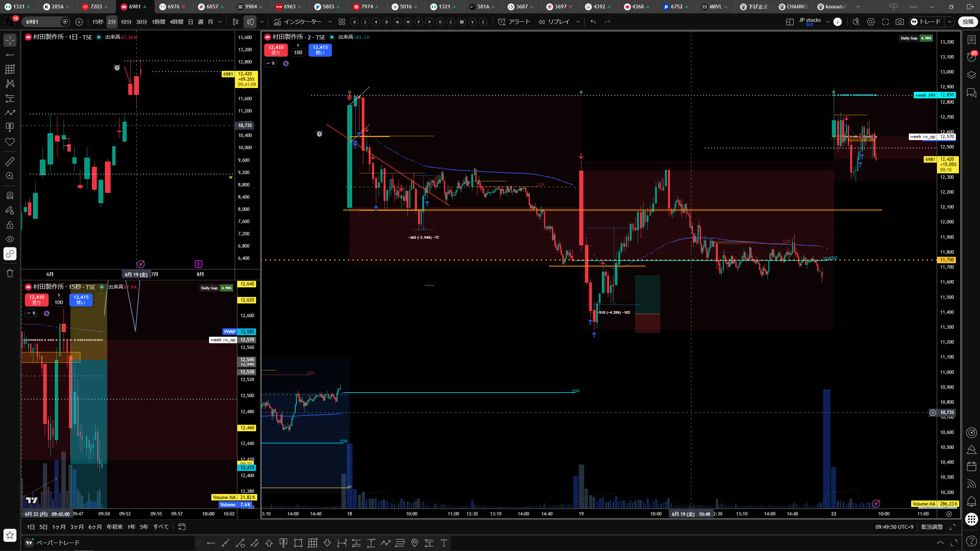Click the zoom in magnifier tool
The image size is (980, 551).
tap(10, 176)
